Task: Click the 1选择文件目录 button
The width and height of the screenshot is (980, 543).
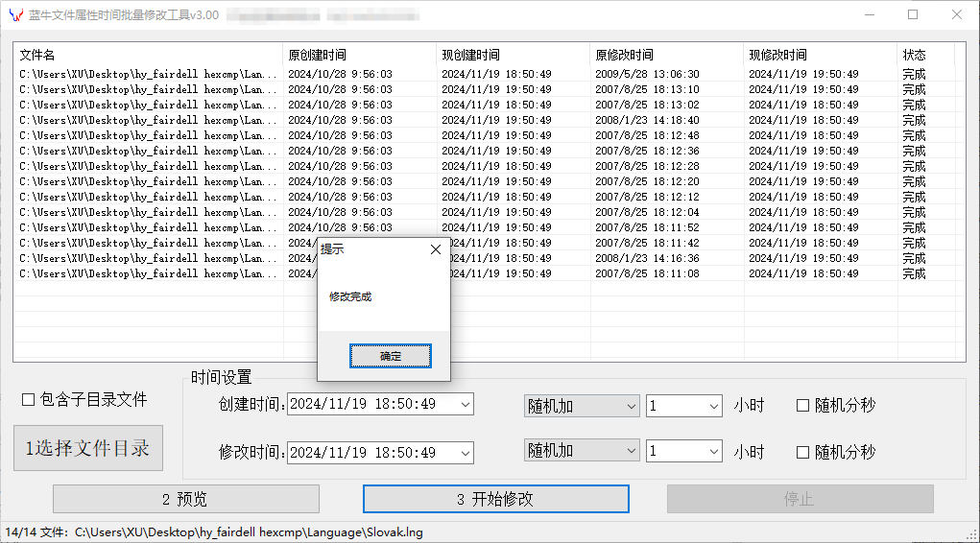Action: [88, 448]
